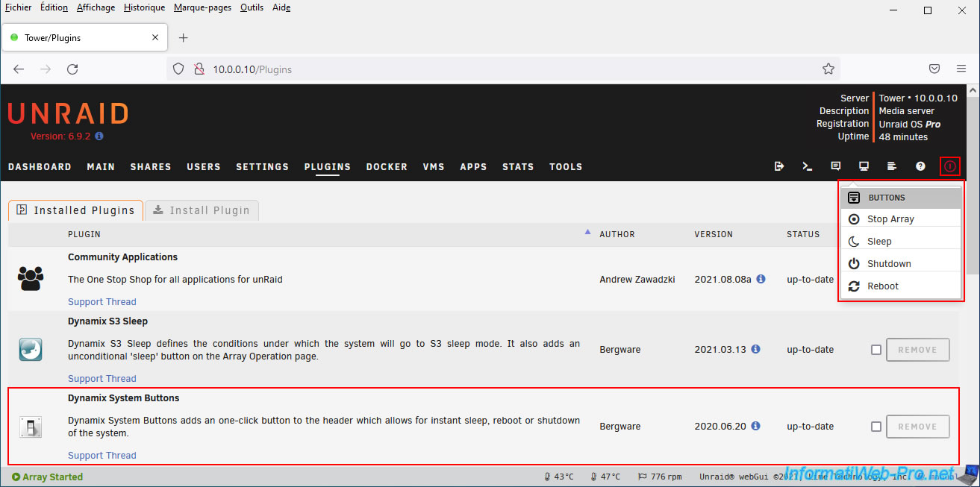This screenshot has width=980, height=487.
Task: Click the logout icon in Unraid header
Action: click(x=779, y=166)
